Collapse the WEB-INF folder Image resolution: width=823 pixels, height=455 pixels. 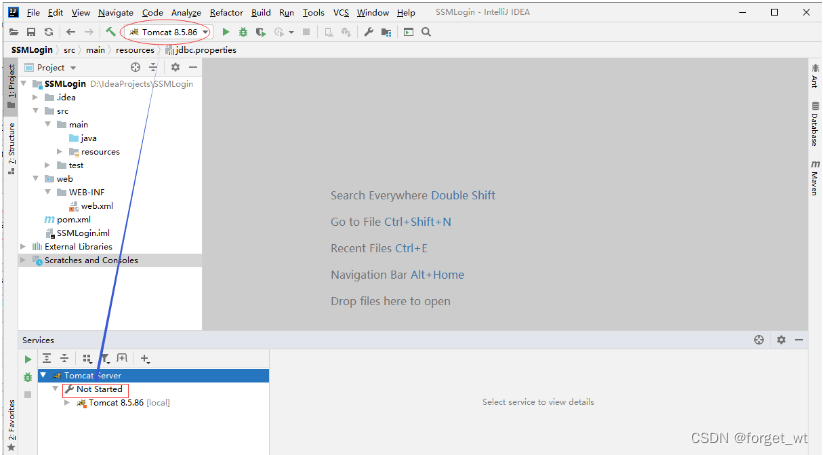[x=47, y=192]
